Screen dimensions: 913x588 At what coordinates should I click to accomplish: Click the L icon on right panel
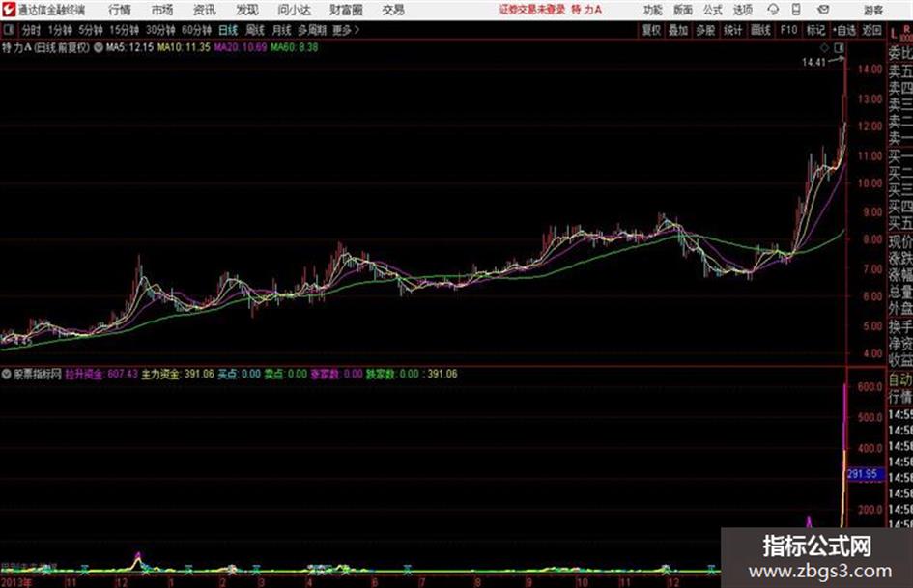894,35
